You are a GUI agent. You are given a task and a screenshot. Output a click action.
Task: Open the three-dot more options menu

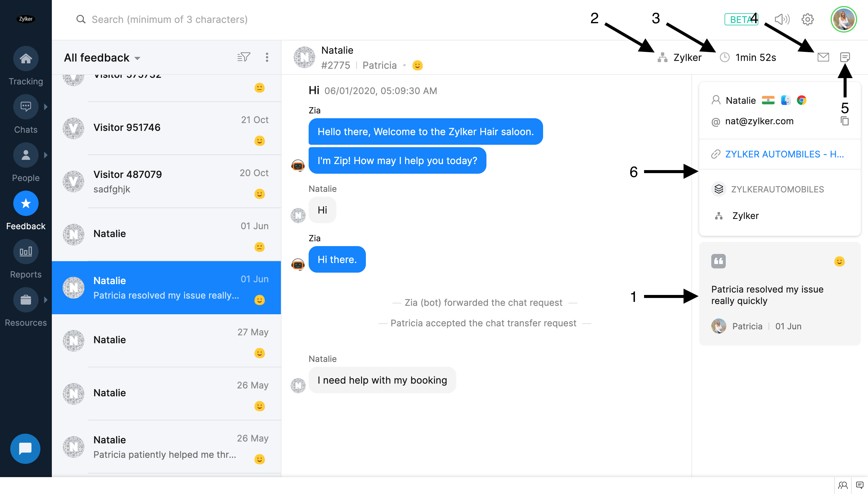(x=267, y=57)
